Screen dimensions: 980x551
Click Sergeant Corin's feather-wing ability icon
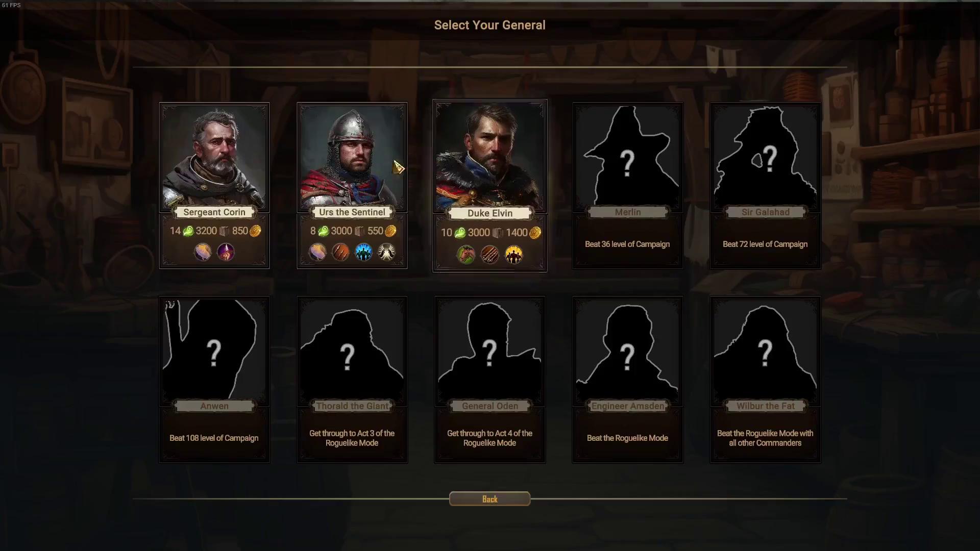(203, 252)
